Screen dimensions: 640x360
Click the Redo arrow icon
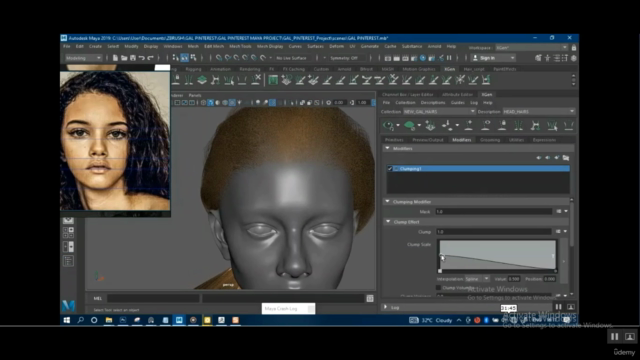pyautogui.click(x=150, y=58)
